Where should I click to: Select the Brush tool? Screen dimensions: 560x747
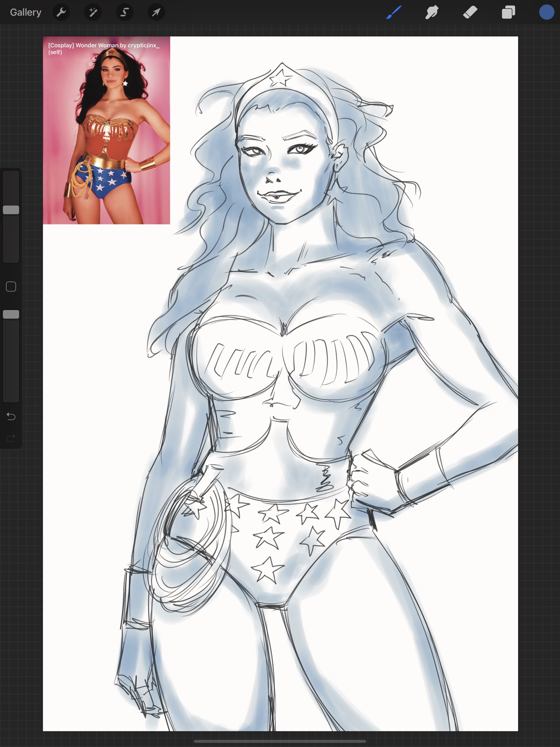(x=394, y=12)
